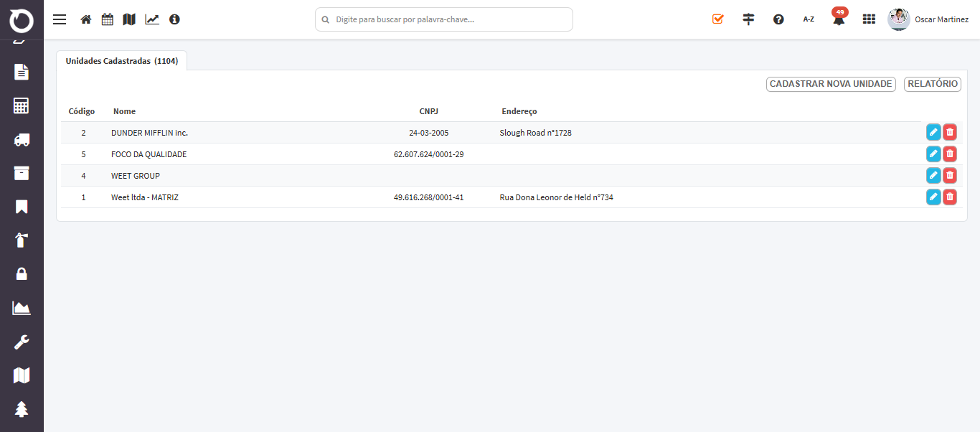Delete the Weet ltda - MATRIZ unit
This screenshot has height=432, width=980.
(x=950, y=197)
